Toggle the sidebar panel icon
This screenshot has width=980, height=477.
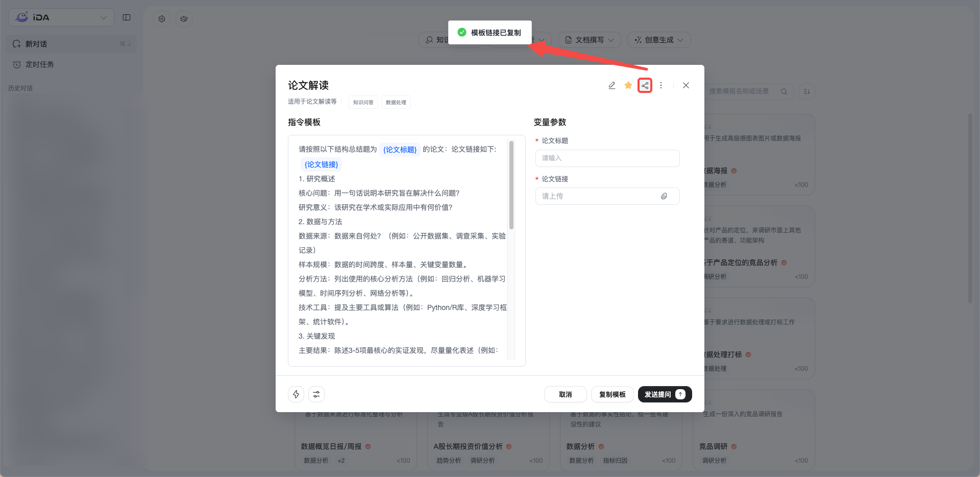(127, 17)
